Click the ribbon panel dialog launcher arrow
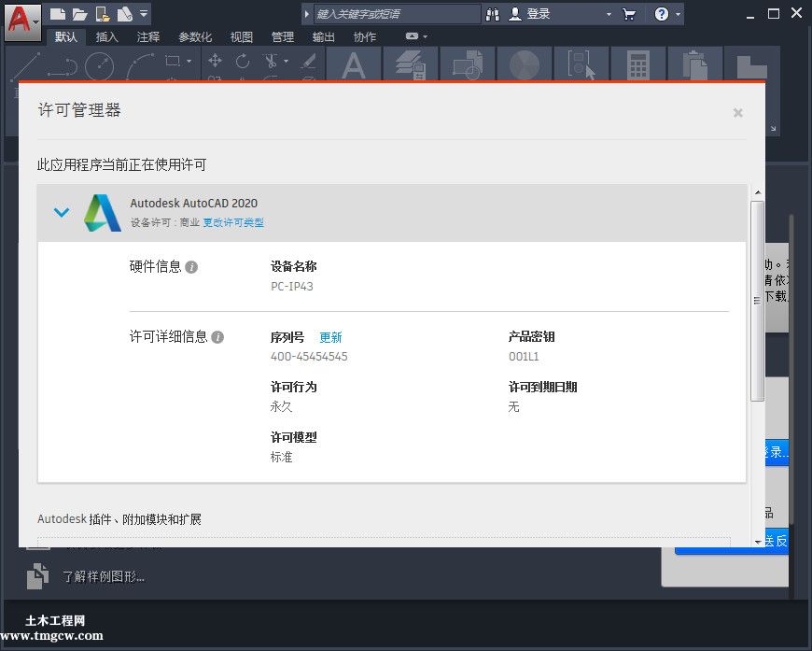The height and width of the screenshot is (651, 812). point(773,128)
